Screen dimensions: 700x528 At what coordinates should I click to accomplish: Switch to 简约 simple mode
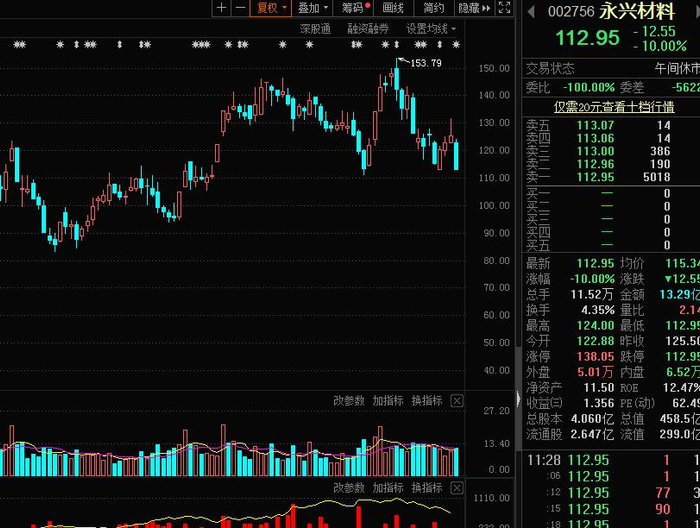click(x=433, y=8)
